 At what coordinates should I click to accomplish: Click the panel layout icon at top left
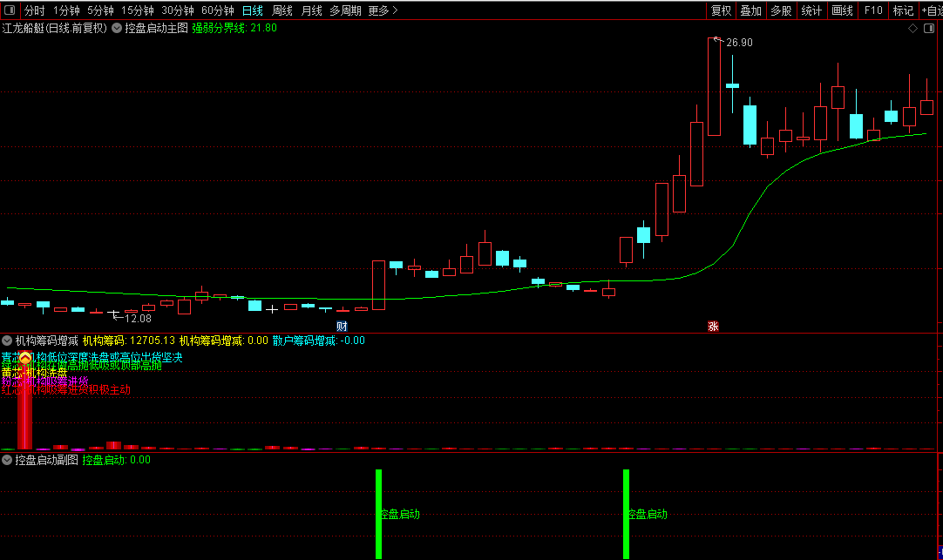point(10,10)
